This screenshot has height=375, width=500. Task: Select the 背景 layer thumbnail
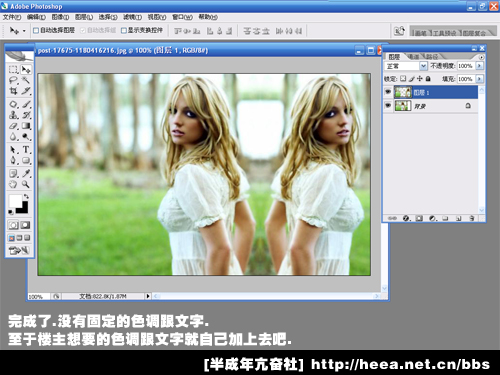tap(403, 106)
